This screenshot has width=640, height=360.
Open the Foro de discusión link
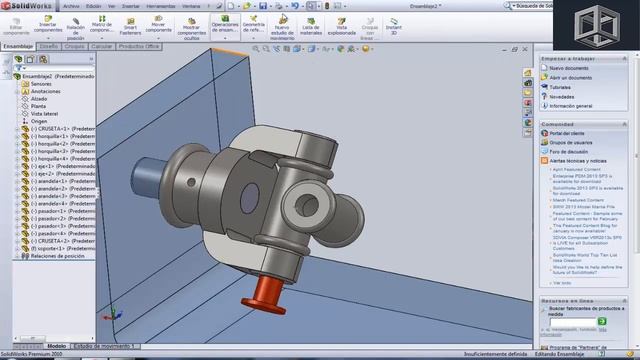coord(569,152)
